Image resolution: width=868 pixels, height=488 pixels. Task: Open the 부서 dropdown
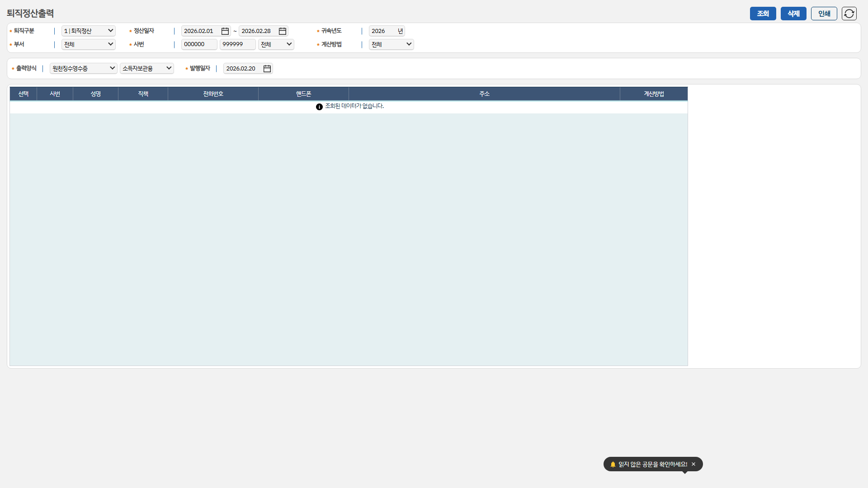coord(89,44)
